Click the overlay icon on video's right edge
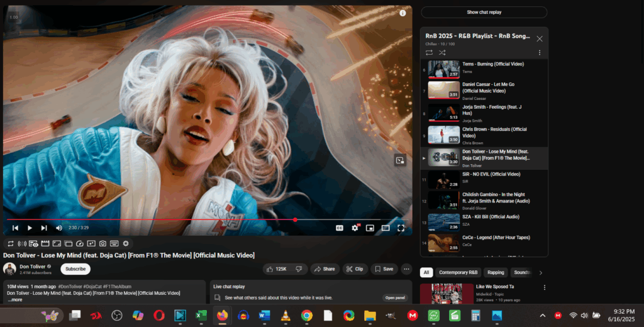 pos(399,160)
